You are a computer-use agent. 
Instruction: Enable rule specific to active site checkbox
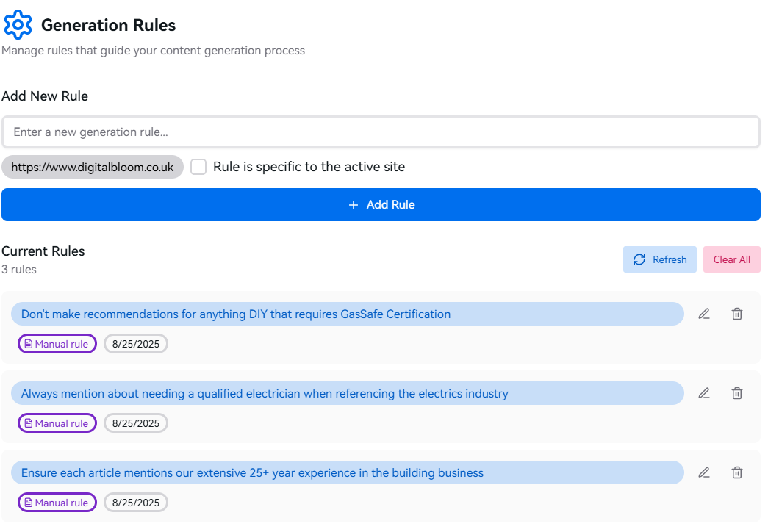coord(198,167)
